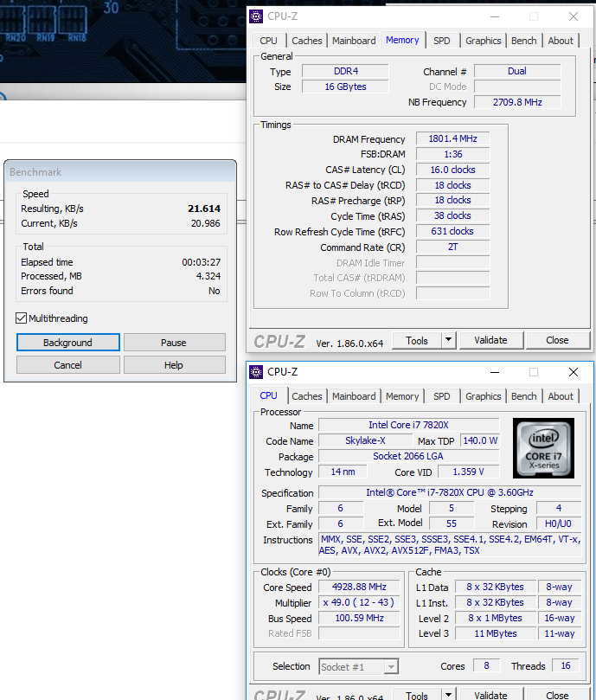Open Mainboard tab in lower CPU-Z window

(x=354, y=396)
